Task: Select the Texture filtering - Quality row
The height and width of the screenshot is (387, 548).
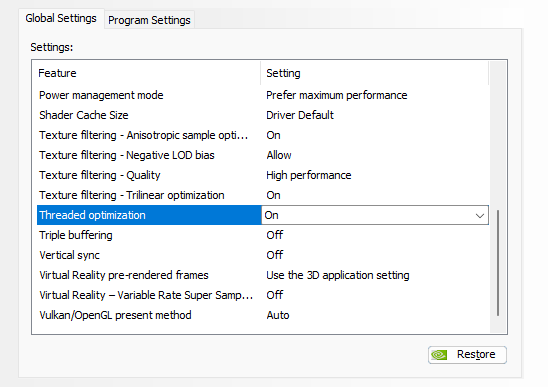Action: coord(263,175)
